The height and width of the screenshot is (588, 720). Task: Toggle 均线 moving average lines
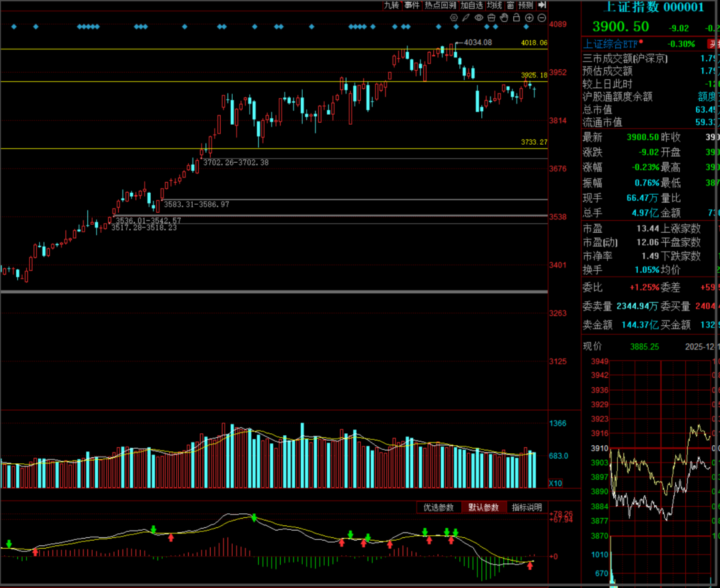[494, 5]
